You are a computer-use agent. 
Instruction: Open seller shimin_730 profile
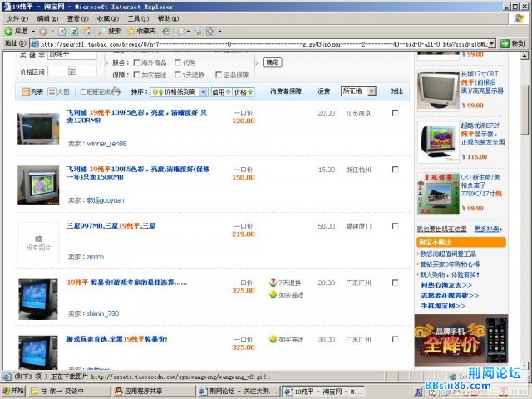(103, 313)
